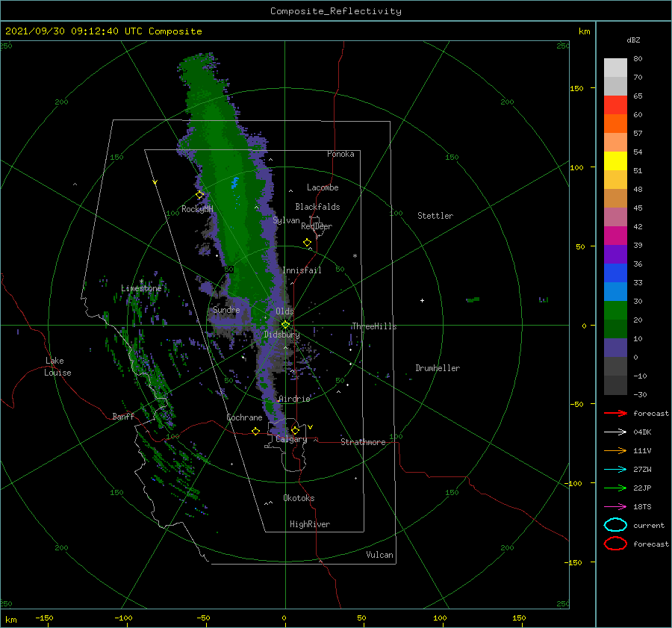Click the yellow radar-site diamond near Olds

(285, 325)
